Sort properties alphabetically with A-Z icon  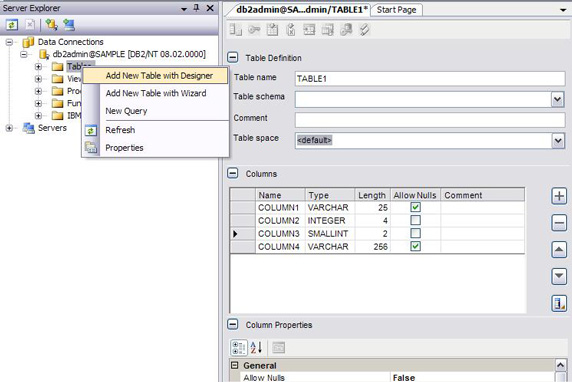coord(256,347)
